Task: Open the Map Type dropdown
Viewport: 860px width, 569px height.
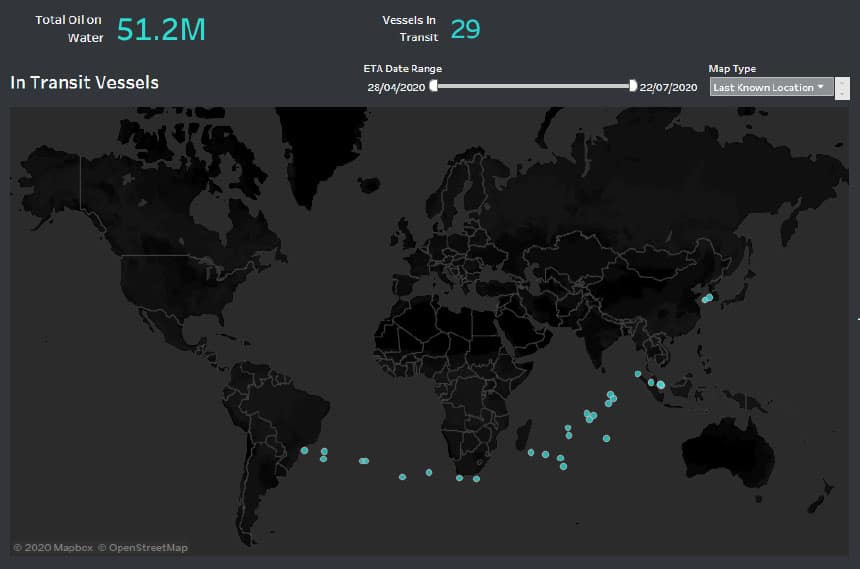Action: click(x=771, y=87)
